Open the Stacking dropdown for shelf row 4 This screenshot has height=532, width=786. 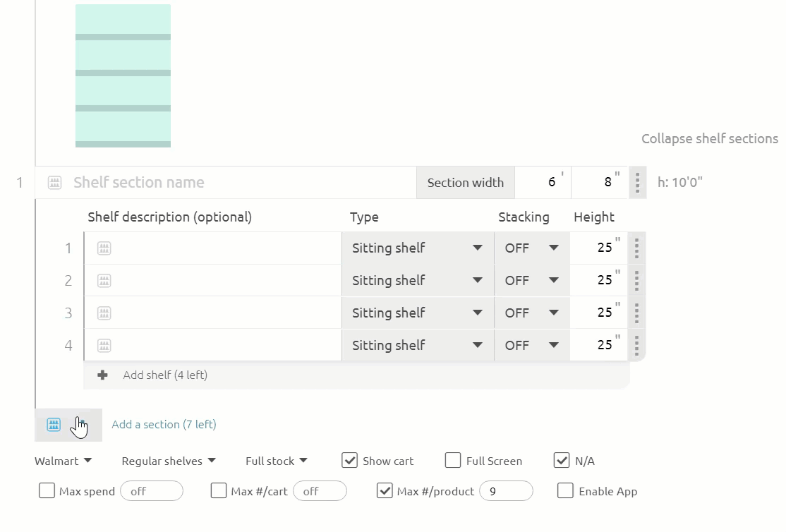(x=532, y=346)
